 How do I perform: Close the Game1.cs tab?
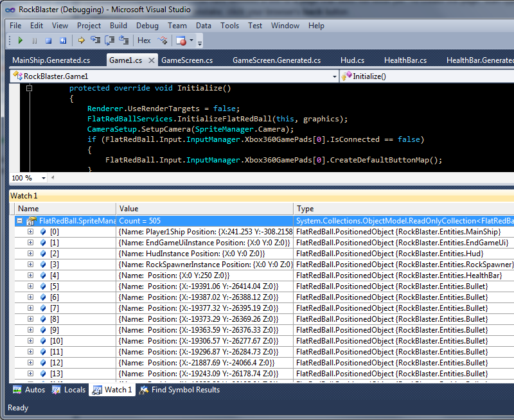152,60
